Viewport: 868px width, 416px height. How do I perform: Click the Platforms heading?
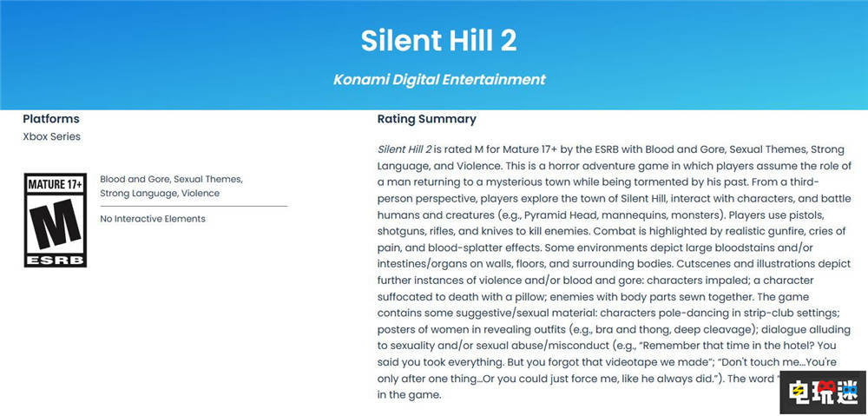(50, 119)
